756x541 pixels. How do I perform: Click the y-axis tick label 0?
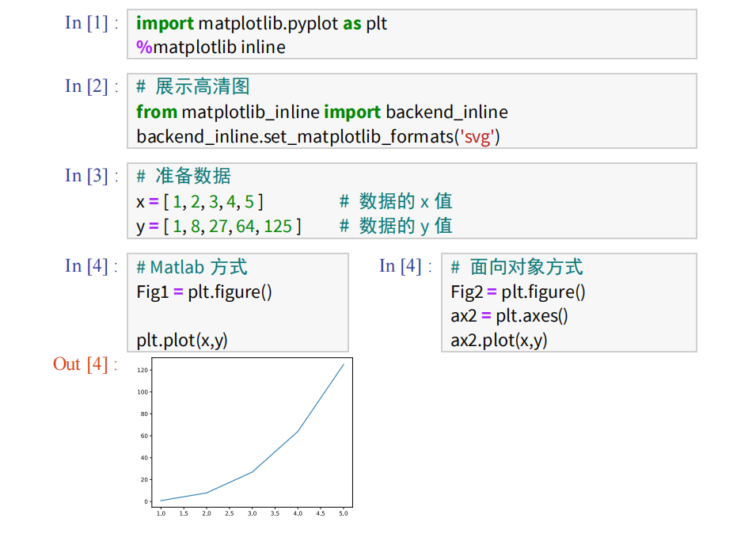pyautogui.click(x=146, y=501)
